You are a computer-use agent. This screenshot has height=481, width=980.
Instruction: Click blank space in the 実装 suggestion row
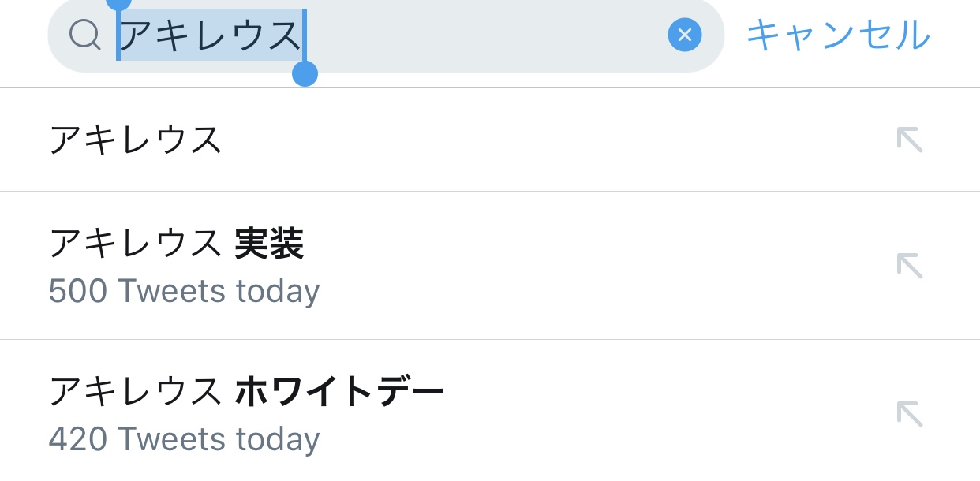592,266
